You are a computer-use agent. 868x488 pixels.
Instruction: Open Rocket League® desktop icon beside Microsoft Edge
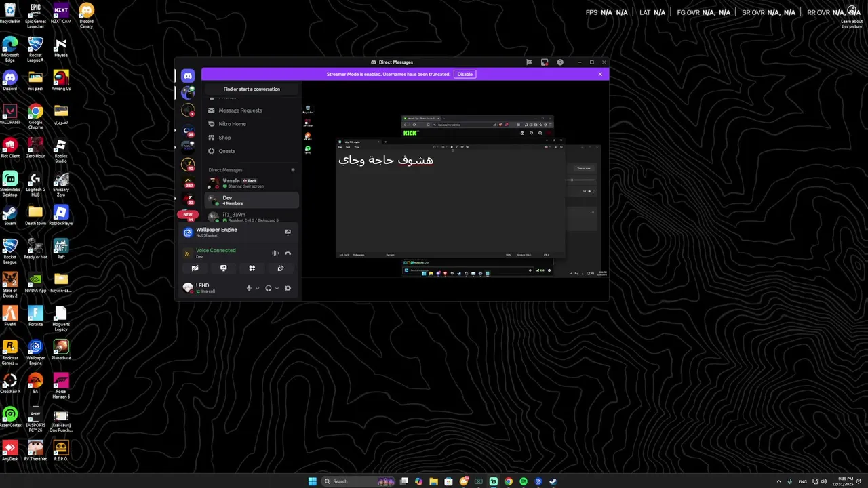pos(35,49)
